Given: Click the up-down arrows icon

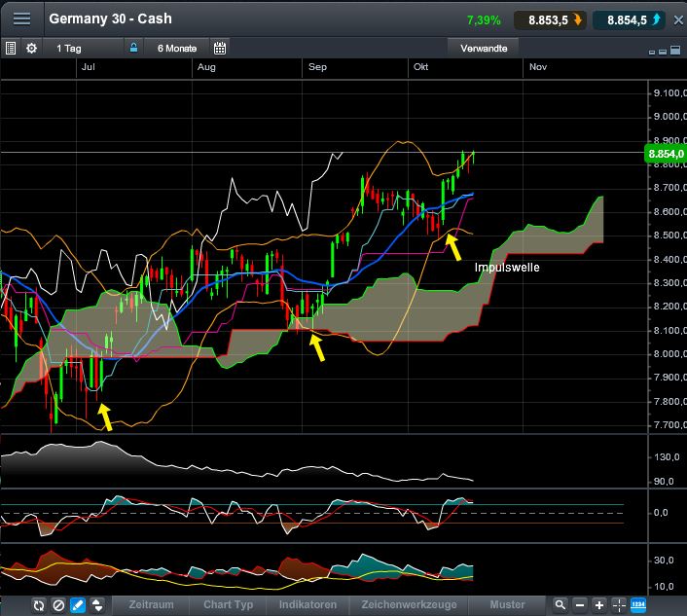Looking at the screenshot, I should click(x=97, y=605).
